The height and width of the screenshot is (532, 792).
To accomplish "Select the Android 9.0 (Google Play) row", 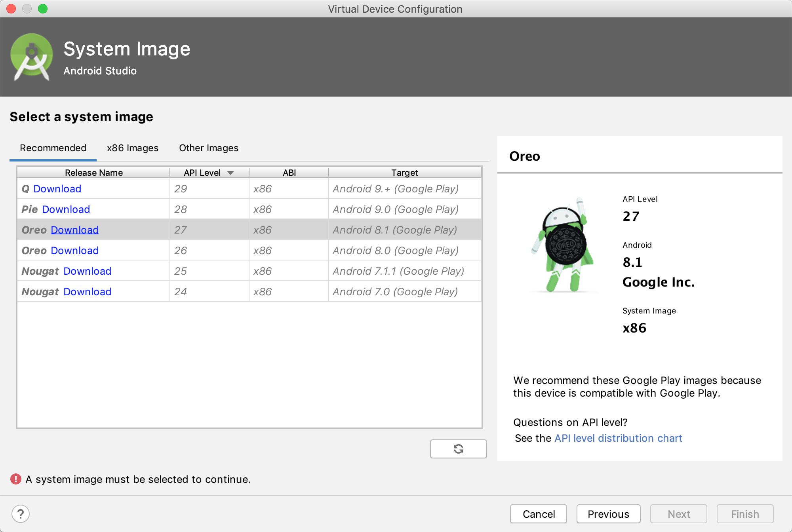I will [x=249, y=209].
